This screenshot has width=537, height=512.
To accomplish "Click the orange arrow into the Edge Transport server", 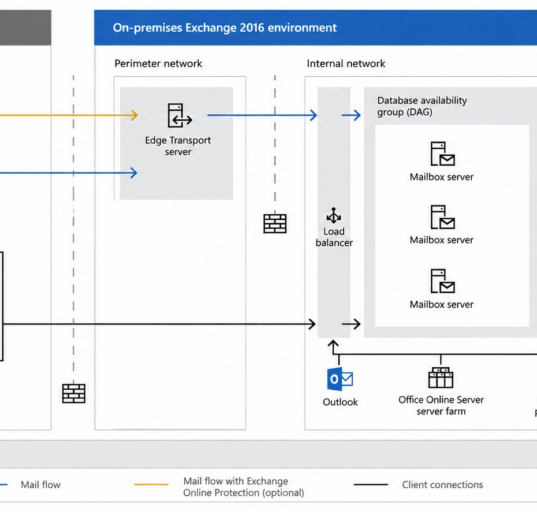I will tap(68, 115).
